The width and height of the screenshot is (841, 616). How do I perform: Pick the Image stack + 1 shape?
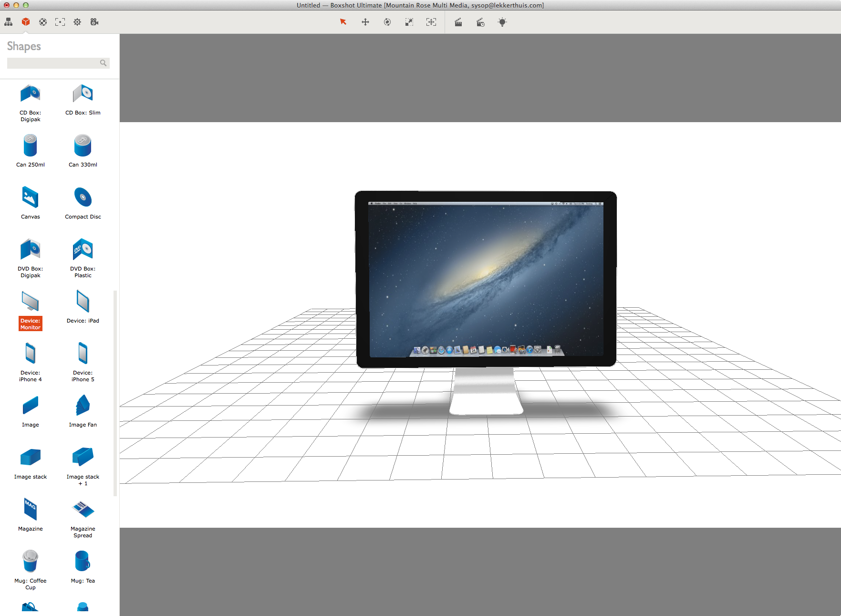coord(83,466)
